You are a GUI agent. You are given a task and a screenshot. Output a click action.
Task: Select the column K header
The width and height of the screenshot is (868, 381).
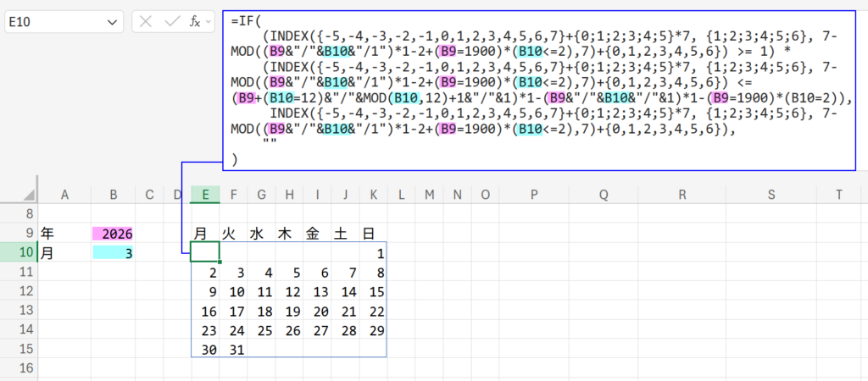(x=373, y=195)
